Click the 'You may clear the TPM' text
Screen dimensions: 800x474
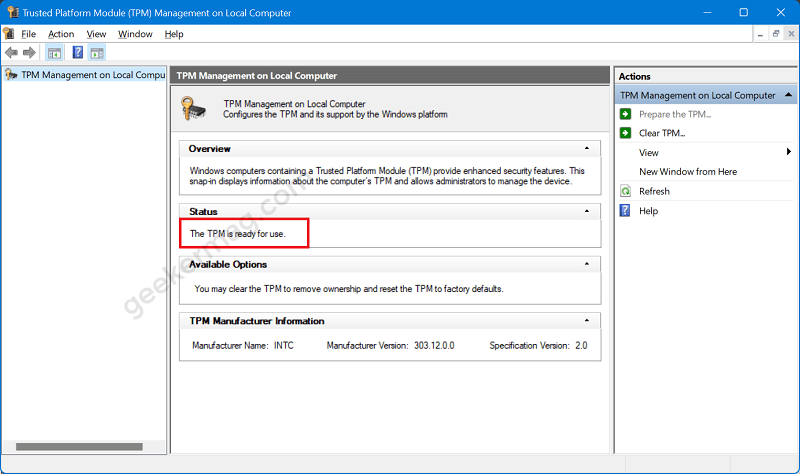[x=349, y=289]
